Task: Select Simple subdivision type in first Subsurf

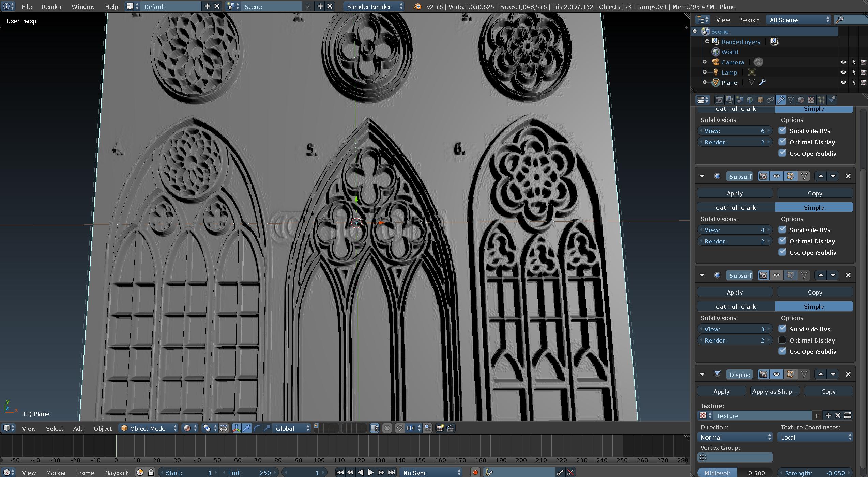Action: tap(813, 108)
